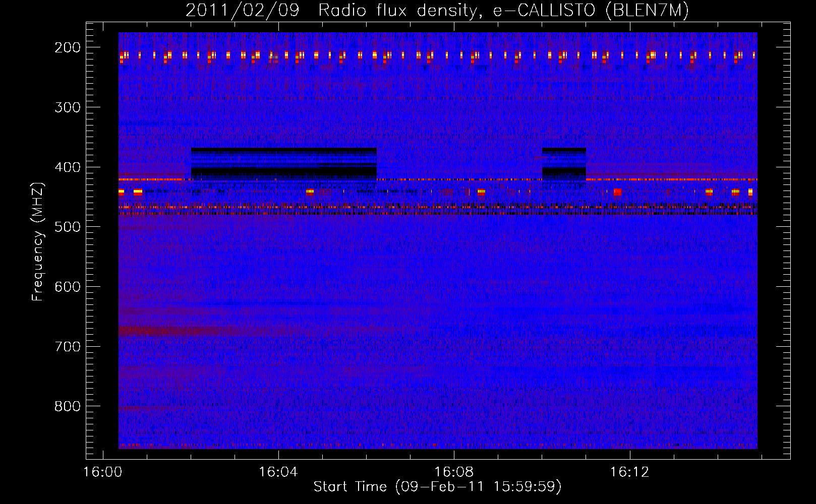Click the 'Frequency (MHZ)' y-axis label
Screen dimensions: 816x504
click(x=38, y=241)
